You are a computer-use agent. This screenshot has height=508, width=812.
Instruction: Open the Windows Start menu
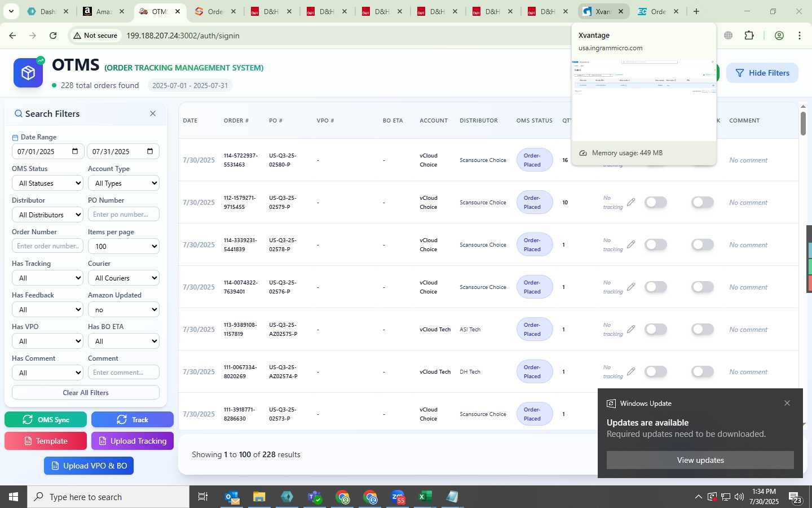14,497
